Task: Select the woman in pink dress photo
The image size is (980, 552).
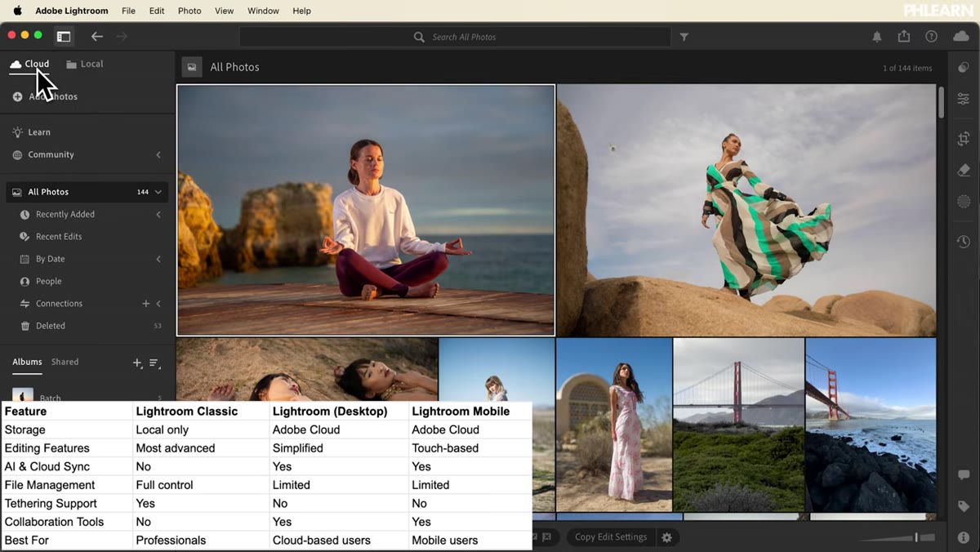Action: point(614,425)
